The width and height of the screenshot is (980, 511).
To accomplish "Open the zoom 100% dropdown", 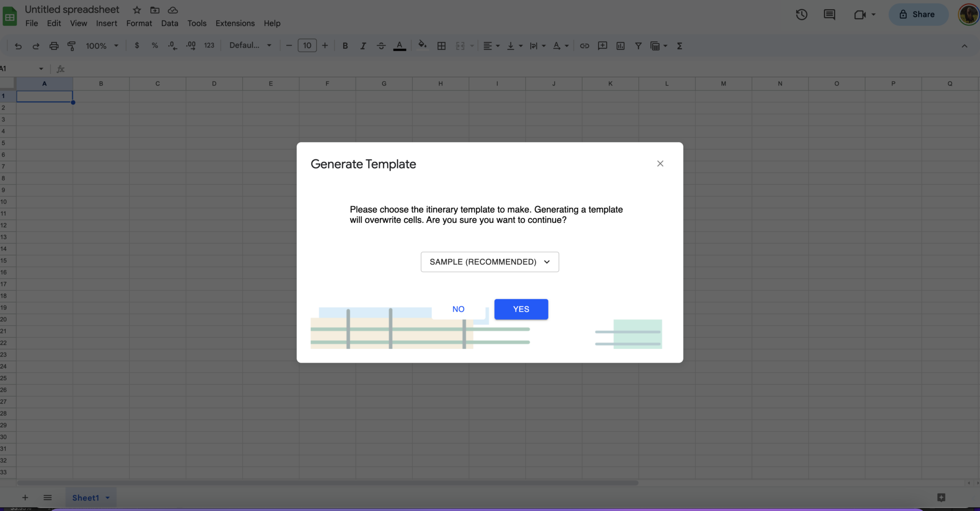I will pyautogui.click(x=102, y=46).
